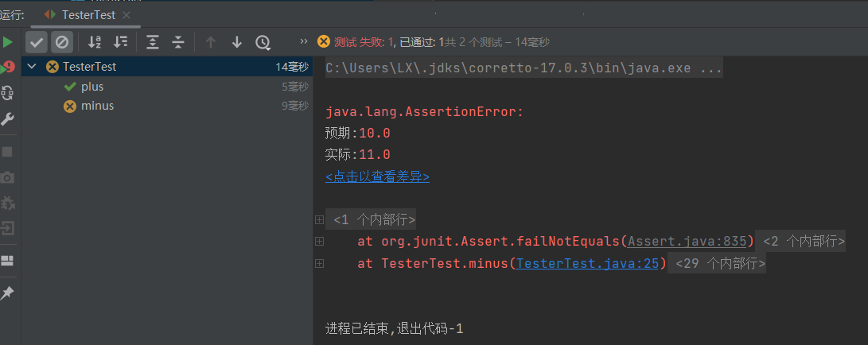Pin the run tab
The image size is (868, 345).
click(7, 293)
